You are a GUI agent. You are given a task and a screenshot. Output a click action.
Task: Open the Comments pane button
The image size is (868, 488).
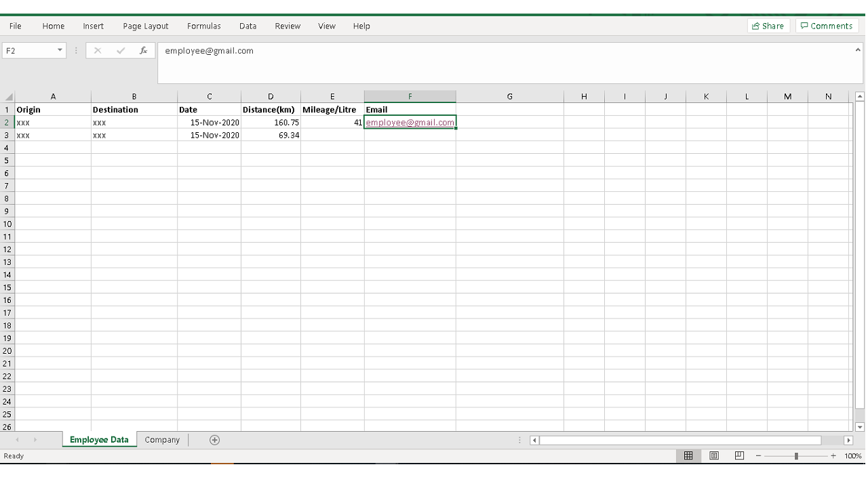[827, 26]
